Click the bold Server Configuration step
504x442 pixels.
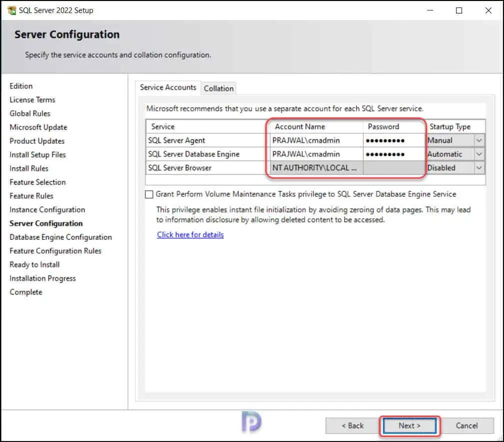coord(46,223)
